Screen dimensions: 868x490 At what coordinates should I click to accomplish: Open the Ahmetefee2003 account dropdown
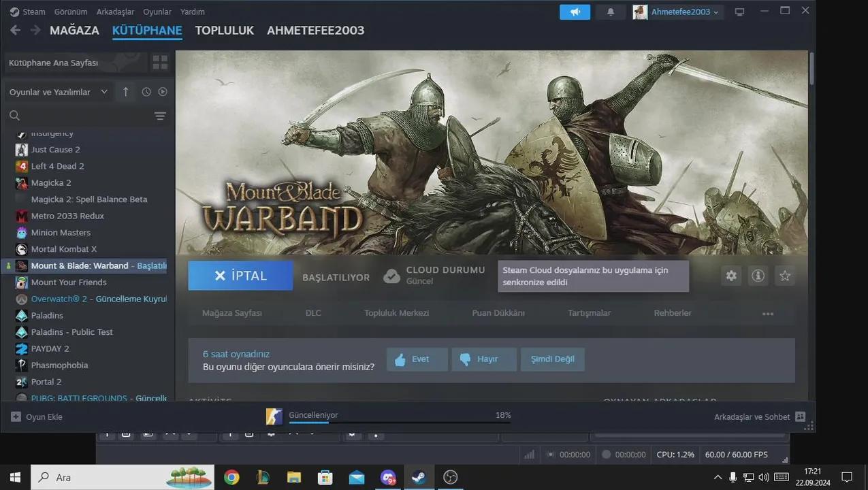pyautogui.click(x=676, y=12)
